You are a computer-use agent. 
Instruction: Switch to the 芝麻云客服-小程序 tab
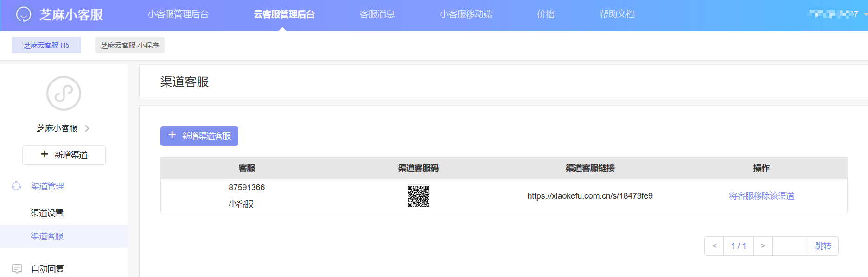[130, 45]
